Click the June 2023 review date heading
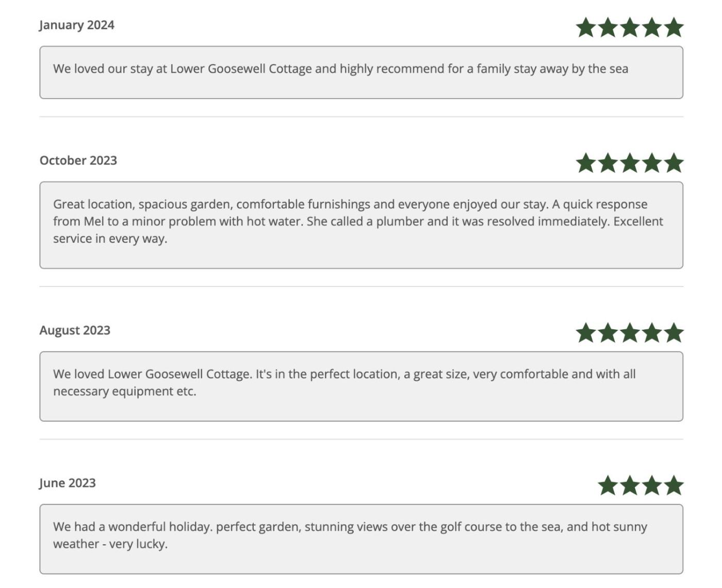The width and height of the screenshot is (722, 588). pos(68,483)
